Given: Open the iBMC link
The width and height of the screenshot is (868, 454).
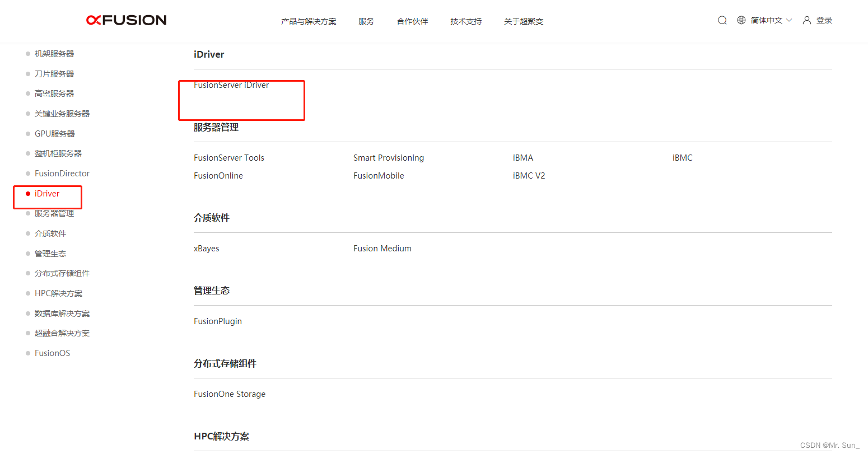Looking at the screenshot, I should pyautogui.click(x=683, y=158).
